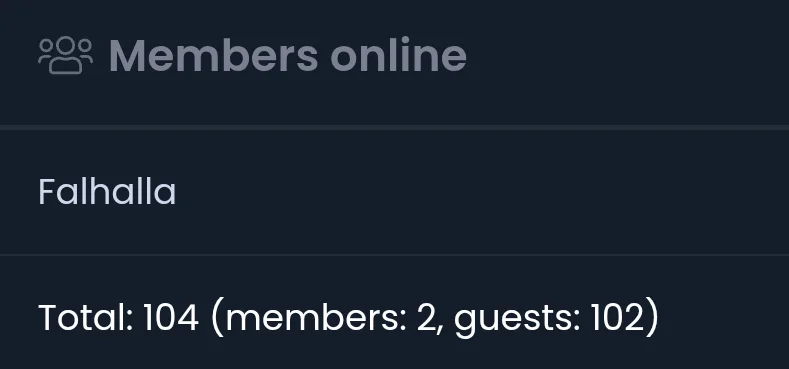Select the members: 2 count text

coord(331,318)
